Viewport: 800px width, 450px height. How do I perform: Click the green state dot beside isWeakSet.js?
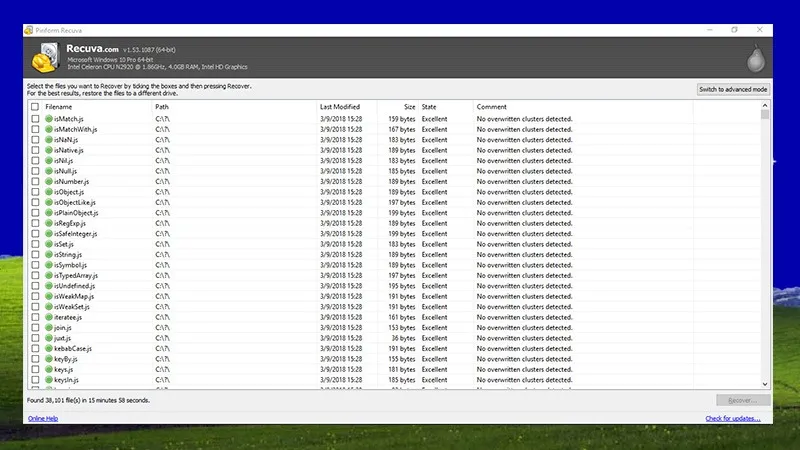pos(49,307)
